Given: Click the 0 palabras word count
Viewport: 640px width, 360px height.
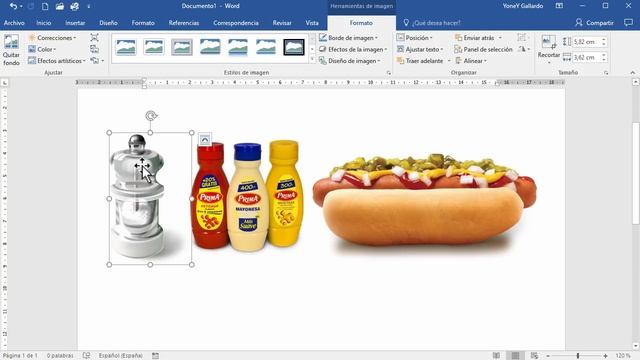Looking at the screenshot, I should click(60, 356).
